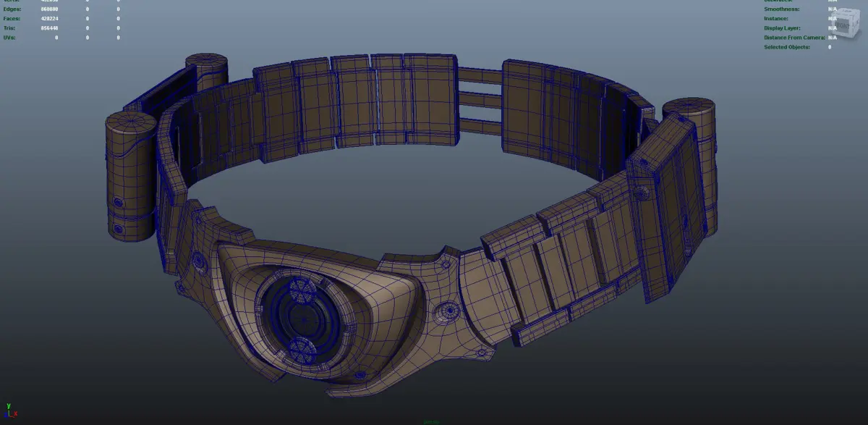Click the 'Instance:' label

point(778,18)
